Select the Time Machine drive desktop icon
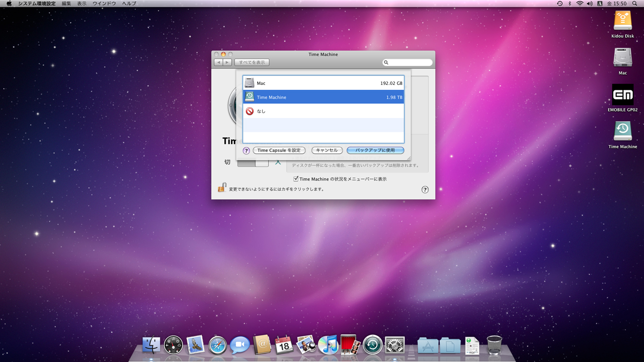Screen dimensions: 644x362 pyautogui.click(x=623, y=132)
